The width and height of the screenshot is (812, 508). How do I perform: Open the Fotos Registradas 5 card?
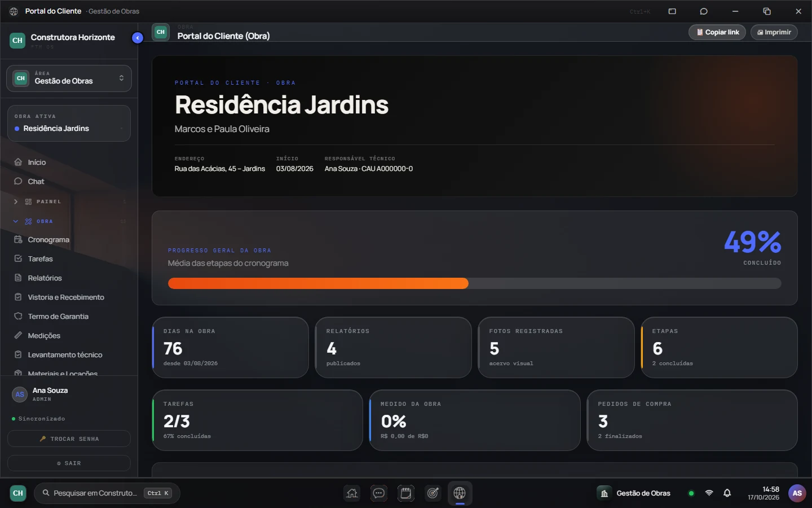coord(556,347)
